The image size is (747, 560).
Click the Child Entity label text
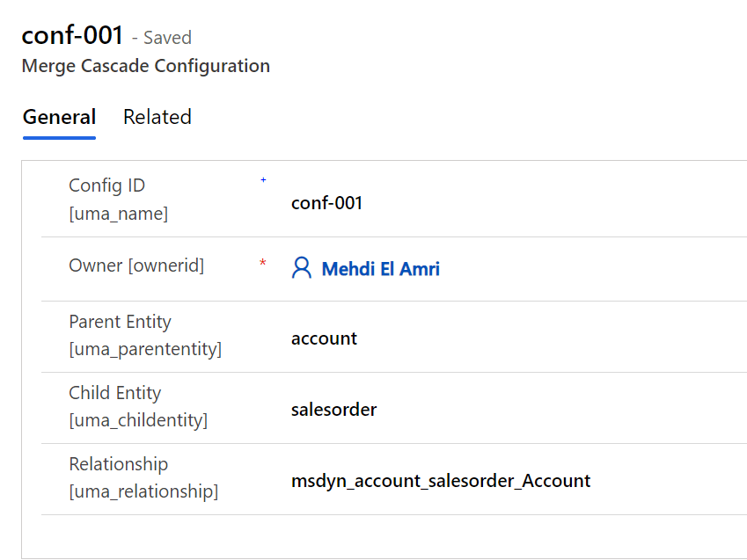pyautogui.click(x=115, y=393)
